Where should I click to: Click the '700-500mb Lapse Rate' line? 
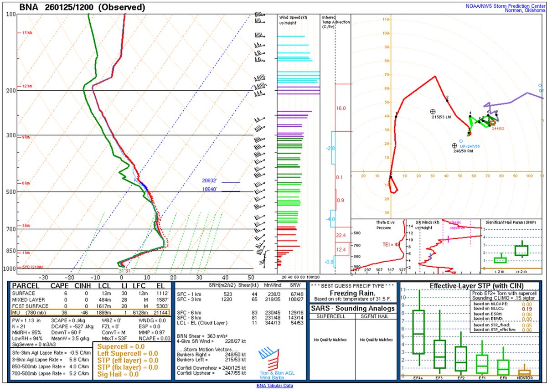[50, 373]
